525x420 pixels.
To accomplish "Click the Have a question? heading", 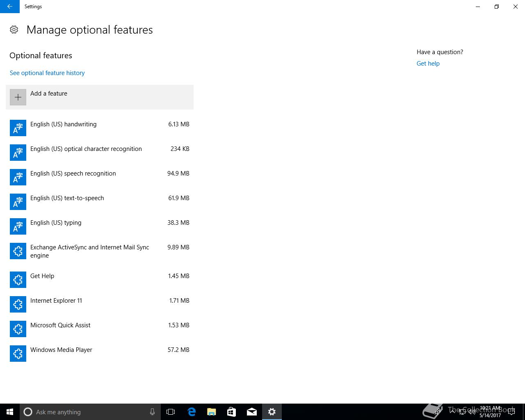I will [440, 52].
